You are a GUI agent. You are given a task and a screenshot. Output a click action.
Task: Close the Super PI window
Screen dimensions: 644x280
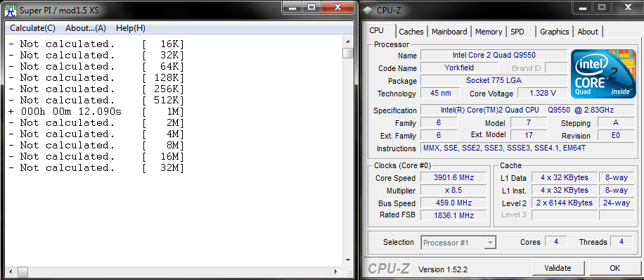[x=337, y=7]
